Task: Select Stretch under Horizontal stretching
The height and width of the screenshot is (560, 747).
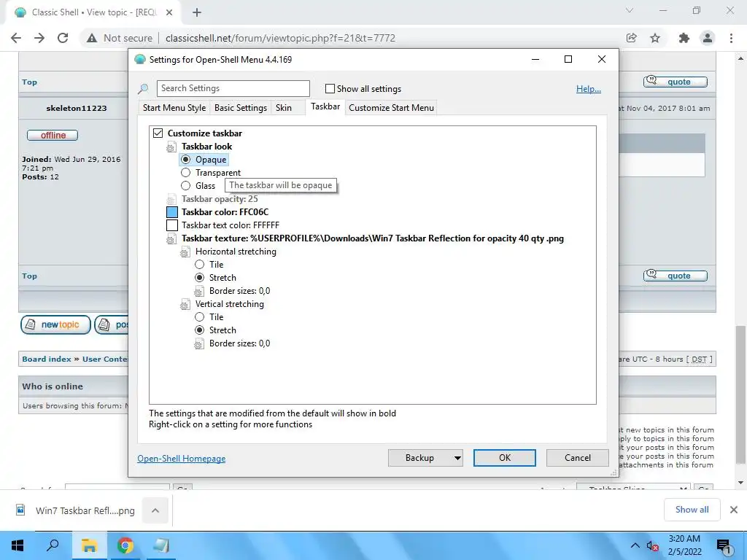Action: click(x=200, y=278)
